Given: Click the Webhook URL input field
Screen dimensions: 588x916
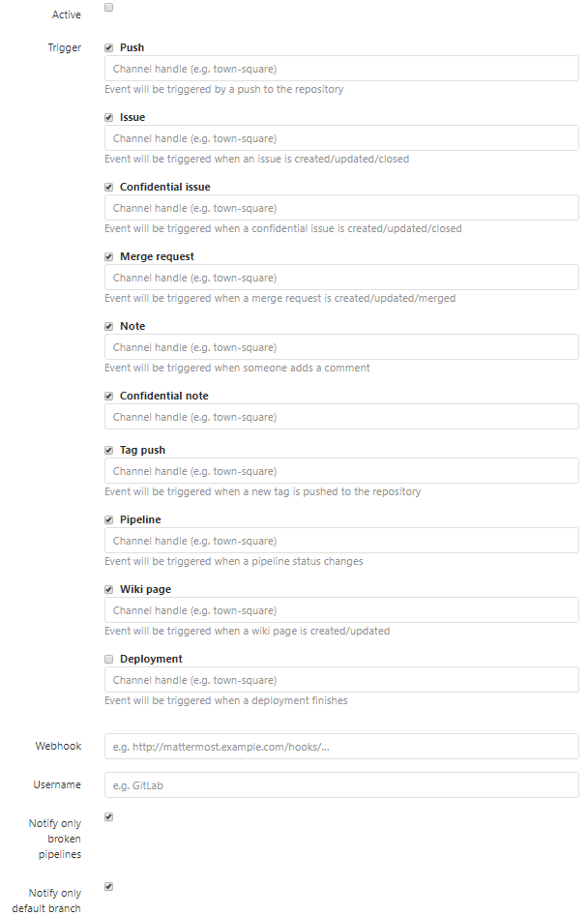Looking at the screenshot, I should coord(341,747).
